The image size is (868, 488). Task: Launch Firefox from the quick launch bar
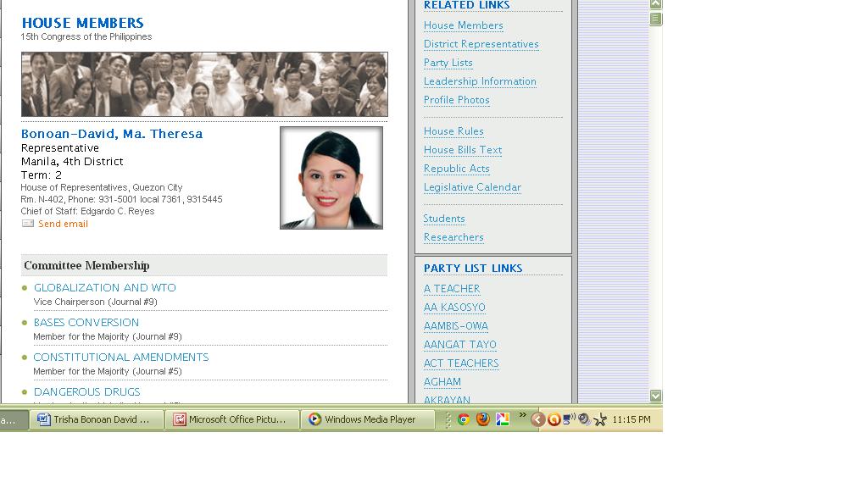coord(483,419)
